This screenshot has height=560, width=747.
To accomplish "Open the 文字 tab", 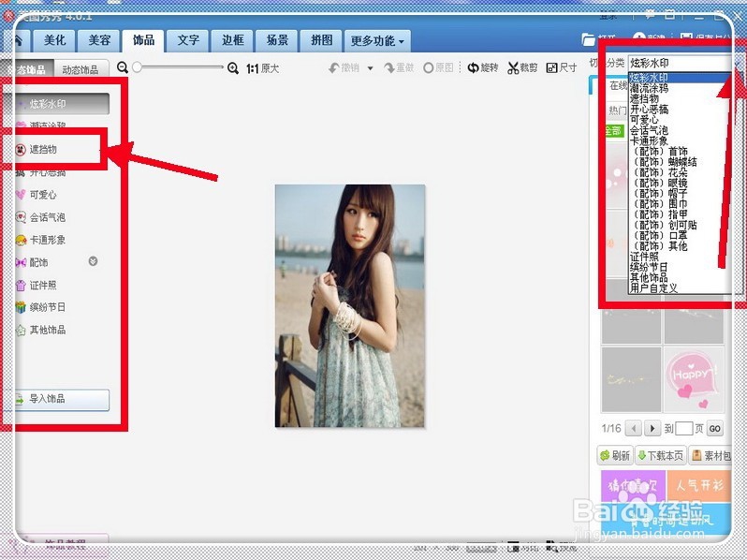I will 188,40.
